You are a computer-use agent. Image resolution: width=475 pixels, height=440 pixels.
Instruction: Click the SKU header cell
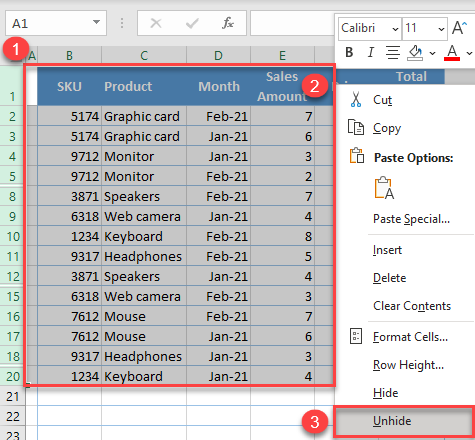coord(69,86)
